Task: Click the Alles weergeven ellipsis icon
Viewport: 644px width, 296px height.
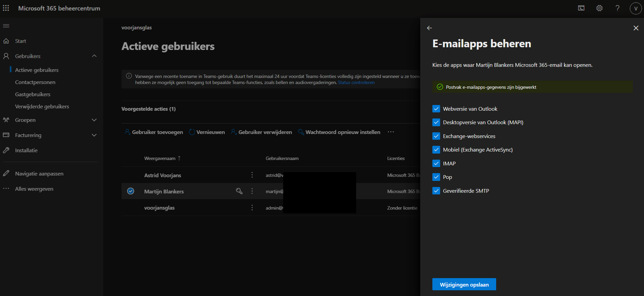Action: [x=6, y=189]
